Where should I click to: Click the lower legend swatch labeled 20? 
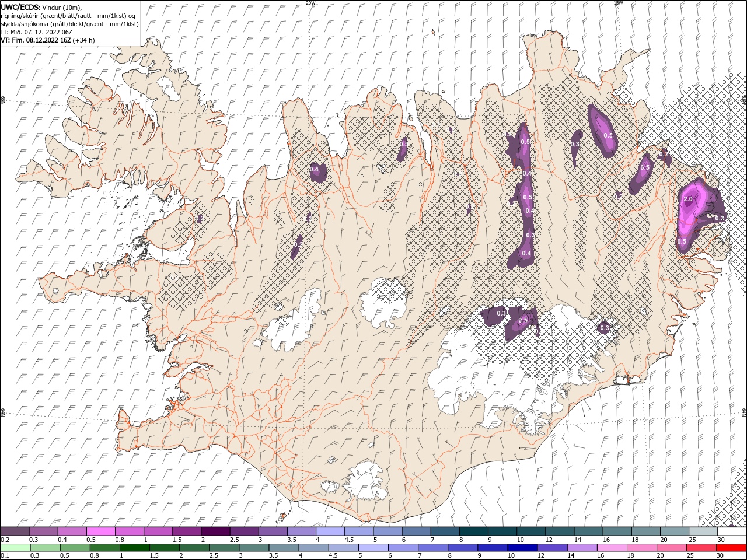coord(671,548)
